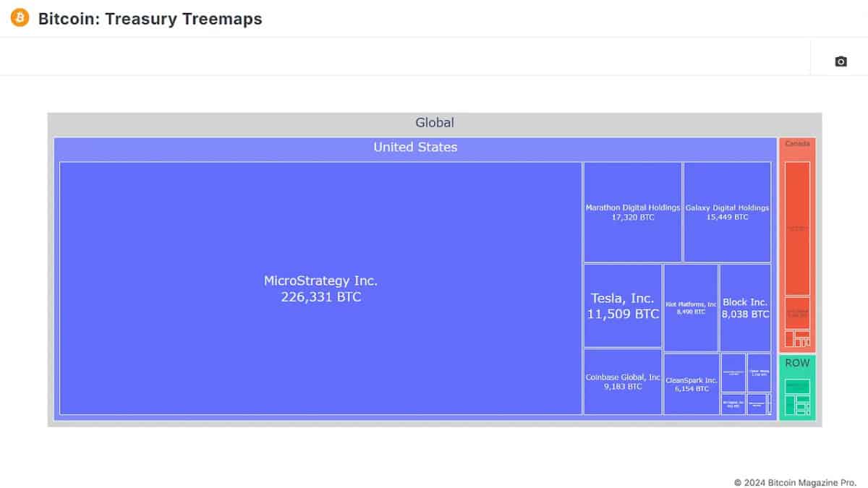Click the largest green ROW block
The width and height of the screenshot is (868, 488).
(797, 386)
